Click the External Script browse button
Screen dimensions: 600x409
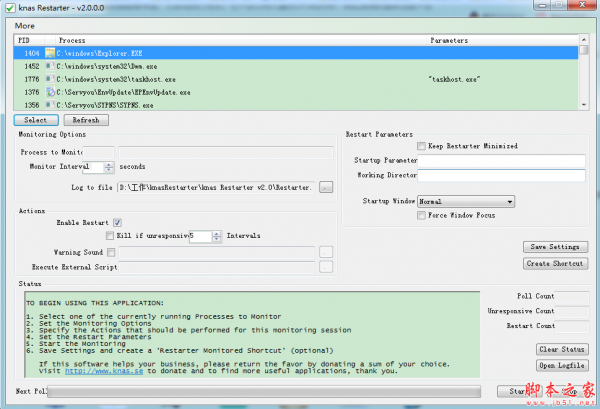point(326,266)
